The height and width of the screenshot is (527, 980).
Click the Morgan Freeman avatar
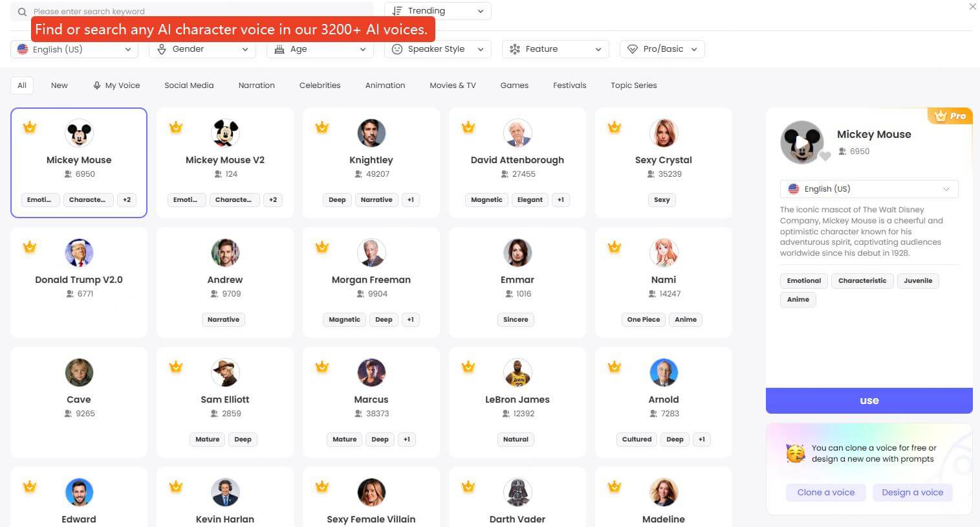pyautogui.click(x=371, y=253)
